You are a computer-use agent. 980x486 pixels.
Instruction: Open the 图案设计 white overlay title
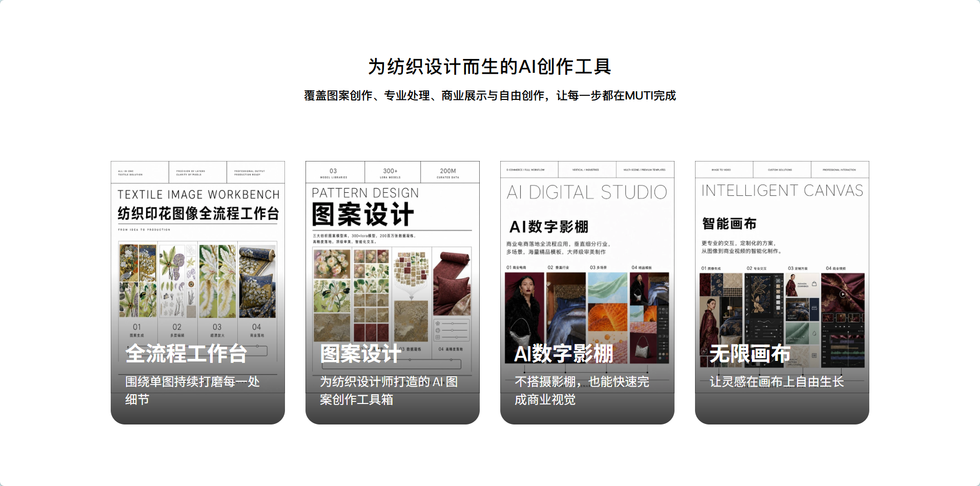point(361,354)
